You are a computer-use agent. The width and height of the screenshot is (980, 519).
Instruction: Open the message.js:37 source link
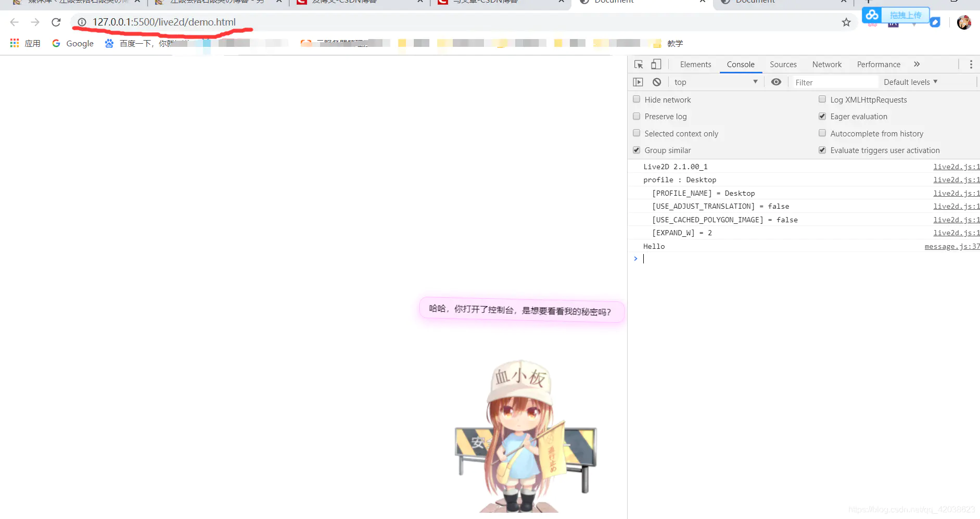pyautogui.click(x=952, y=246)
